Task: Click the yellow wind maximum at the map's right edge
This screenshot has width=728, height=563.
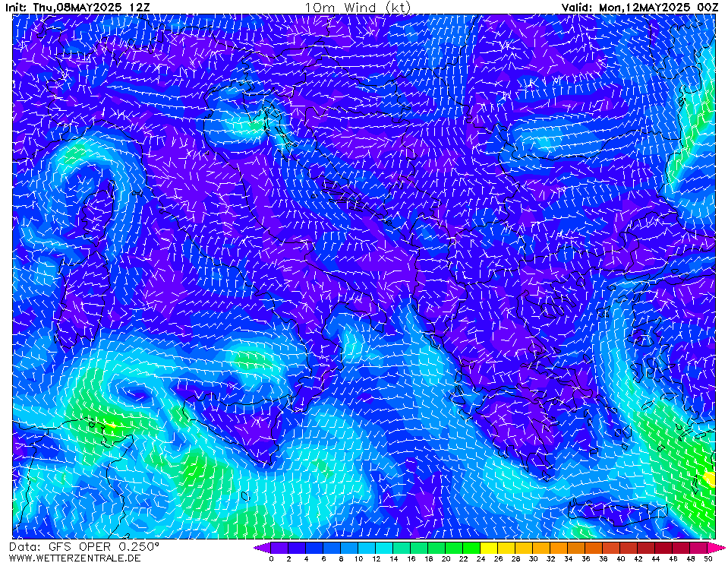Action: pyautogui.click(x=710, y=478)
